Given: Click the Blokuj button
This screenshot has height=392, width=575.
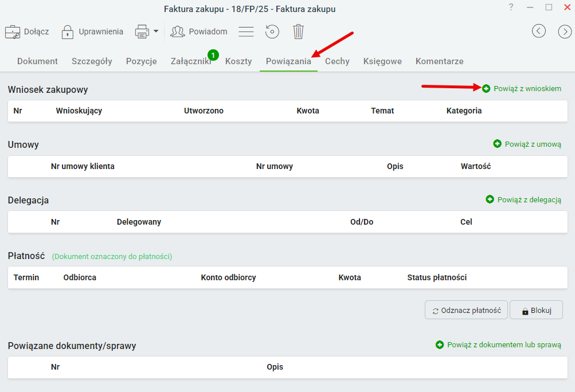Looking at the screenshot, I should tap(536, 310).
